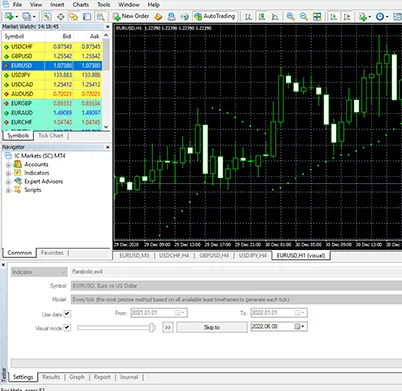This screenshot has height=391, width=402.
Task: Open the Indicator type dropdown in Tester
Action: point(39,272)
